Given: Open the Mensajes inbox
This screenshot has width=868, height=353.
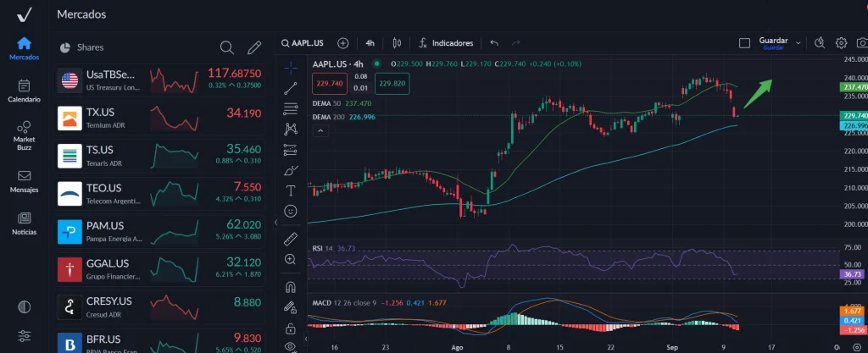Looking at the screenshot, I should [24, 182].
